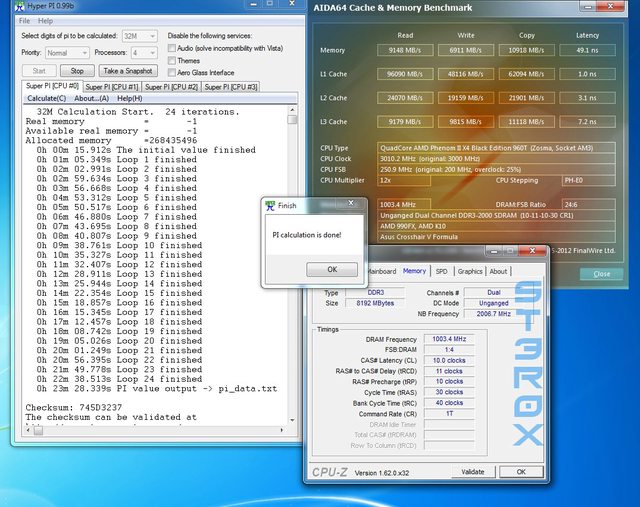Click the PI value output pi_data.txt line

pyautogui.click(x=157, y=389)
